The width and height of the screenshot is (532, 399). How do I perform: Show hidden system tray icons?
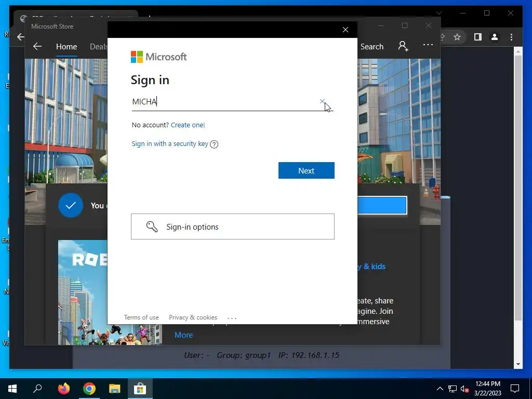pos(440,389)
